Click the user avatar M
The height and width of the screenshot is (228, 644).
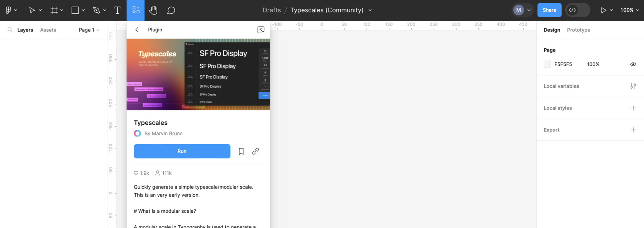[519, 10]
